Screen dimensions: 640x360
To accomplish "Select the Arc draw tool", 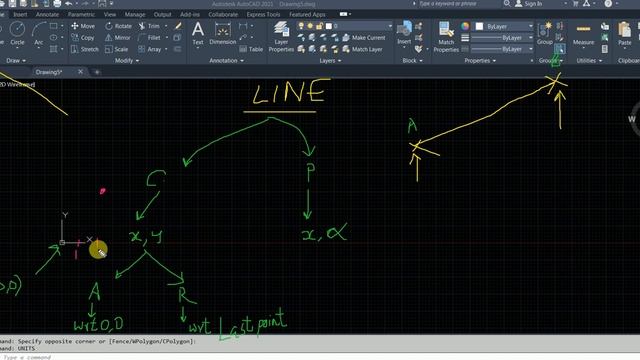I will [39, 33].
